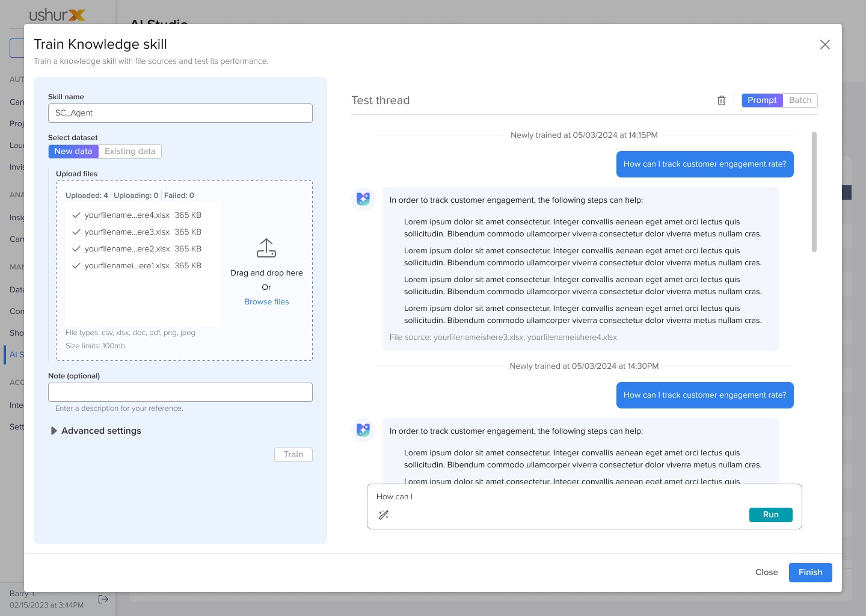Click 'Newly trained at 05/03/2024 at 14:30PM' label
Image resolution: width=866 pixels, height=616 pixels.
(x=584, y=366)
